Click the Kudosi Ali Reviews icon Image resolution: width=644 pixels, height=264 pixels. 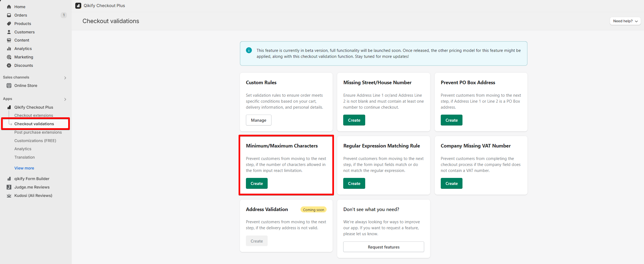[9, 196]
